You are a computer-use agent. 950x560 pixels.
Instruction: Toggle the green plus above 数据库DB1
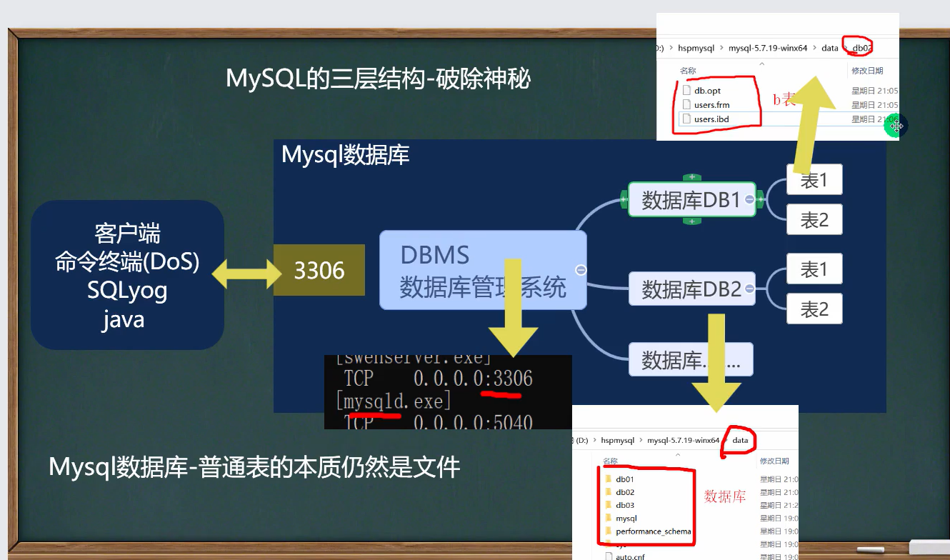691,176
